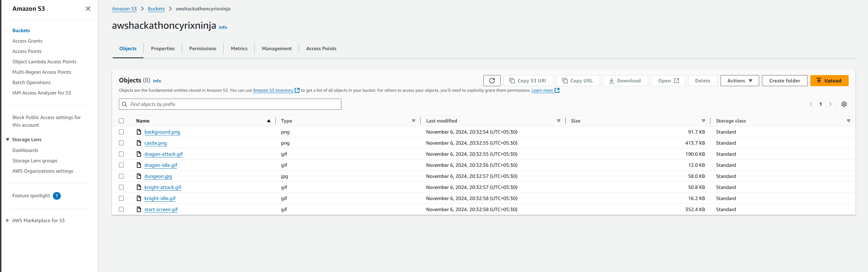This screenshot has width=868, height=272.
Task: Tick the checkbox for dungeon.jpg
Action: pos(121,176)
